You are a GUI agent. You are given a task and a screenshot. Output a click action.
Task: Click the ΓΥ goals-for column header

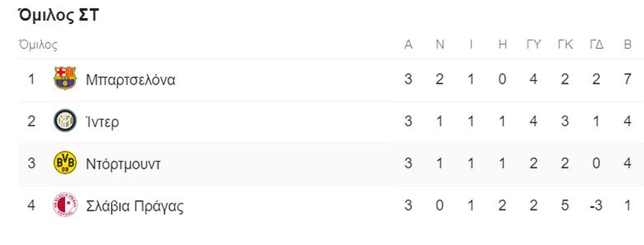point(534,44)
